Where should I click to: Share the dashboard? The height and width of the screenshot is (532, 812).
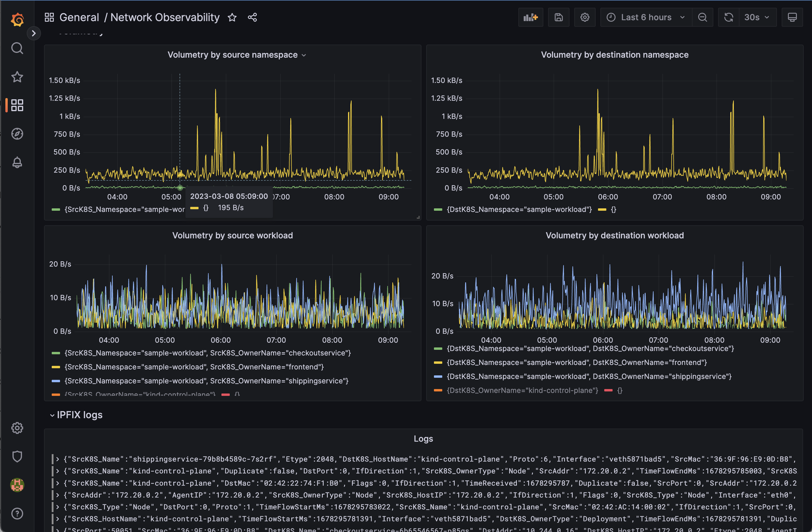click(x=252, y=18)
